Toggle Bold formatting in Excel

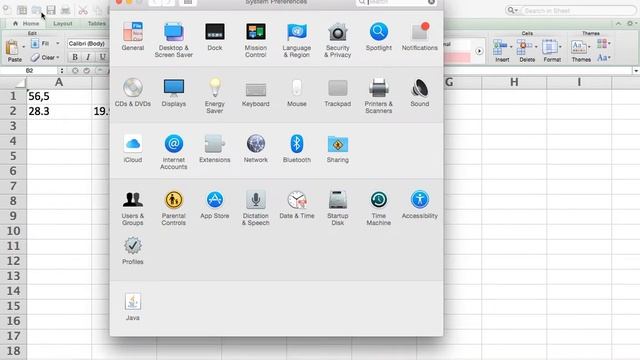coord(75,57)
